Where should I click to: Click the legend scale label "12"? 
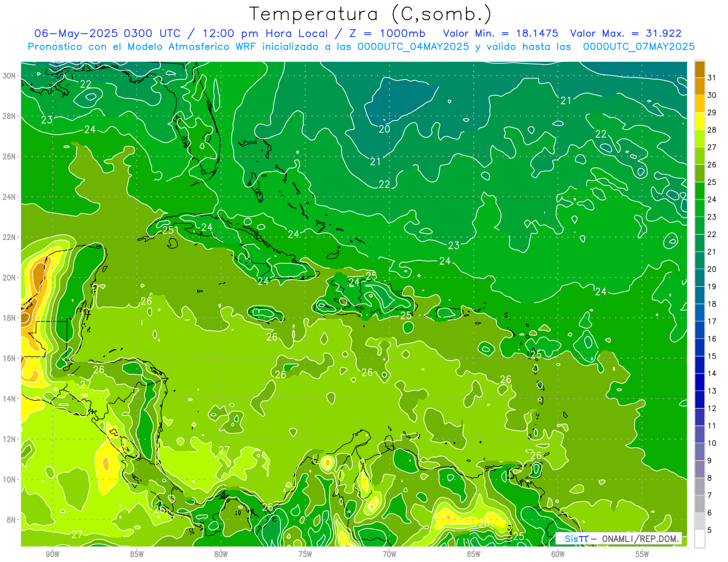click(x=712, y=408)
